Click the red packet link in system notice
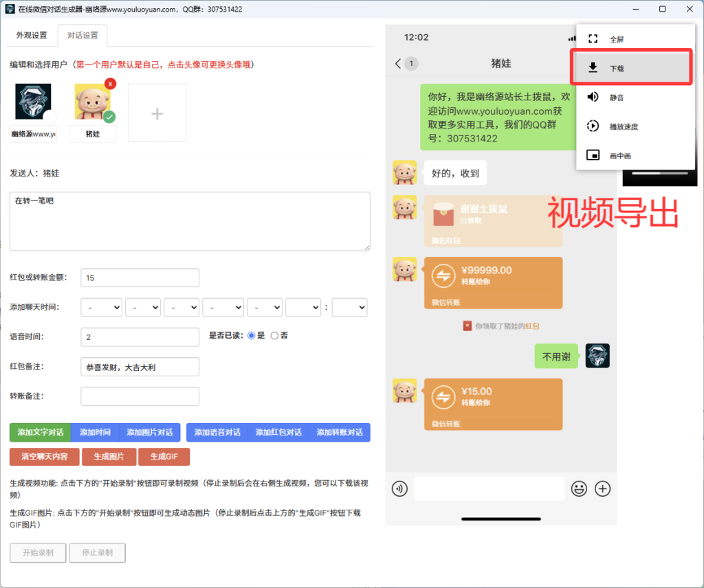Viewport: 704px width, 588px height. pos(533,326)
